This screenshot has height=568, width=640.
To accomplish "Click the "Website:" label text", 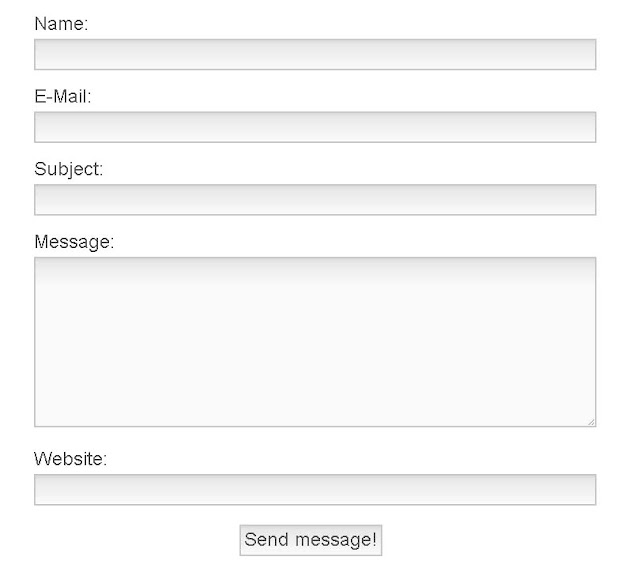I will [x=70, y=459].
